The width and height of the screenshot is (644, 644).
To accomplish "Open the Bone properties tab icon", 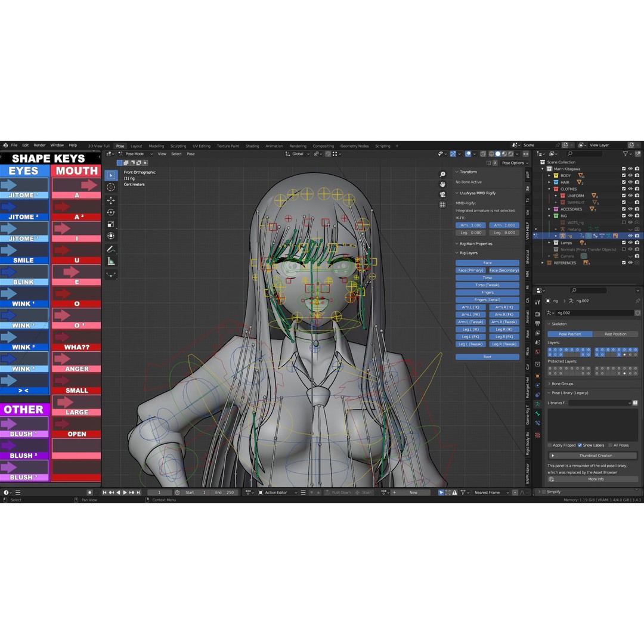I will pyautogui.click(x=538, y=414).
